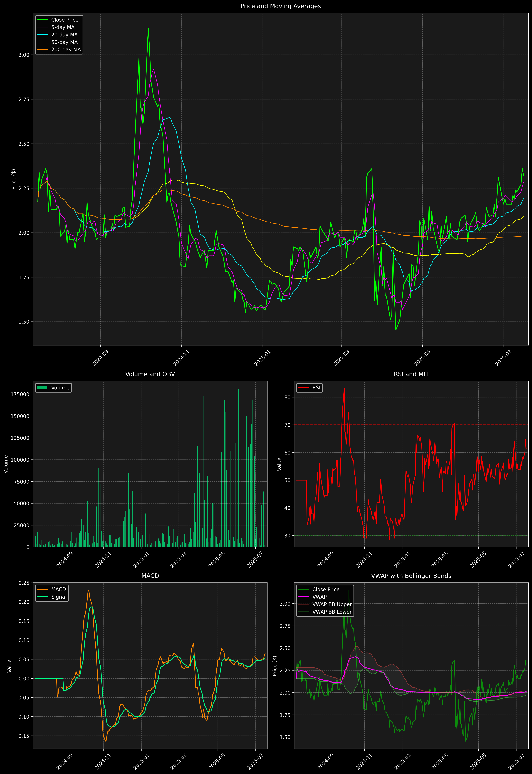Click the 'MACD' chart title

click(150, 576)
